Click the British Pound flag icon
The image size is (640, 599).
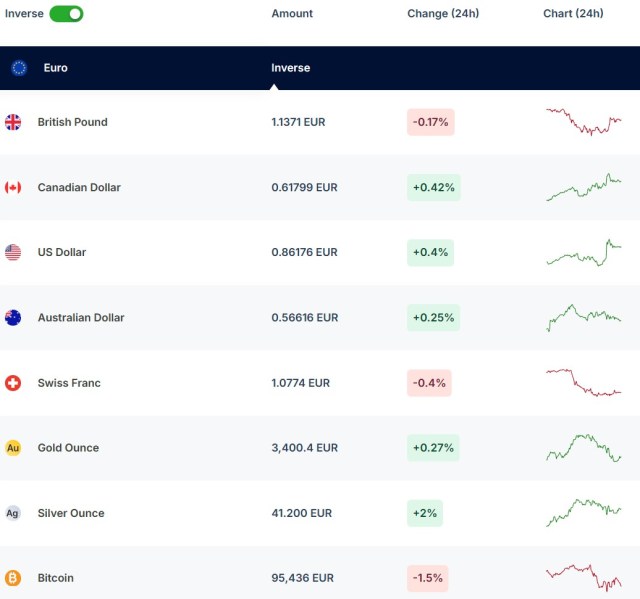click(x=13, y=122)
